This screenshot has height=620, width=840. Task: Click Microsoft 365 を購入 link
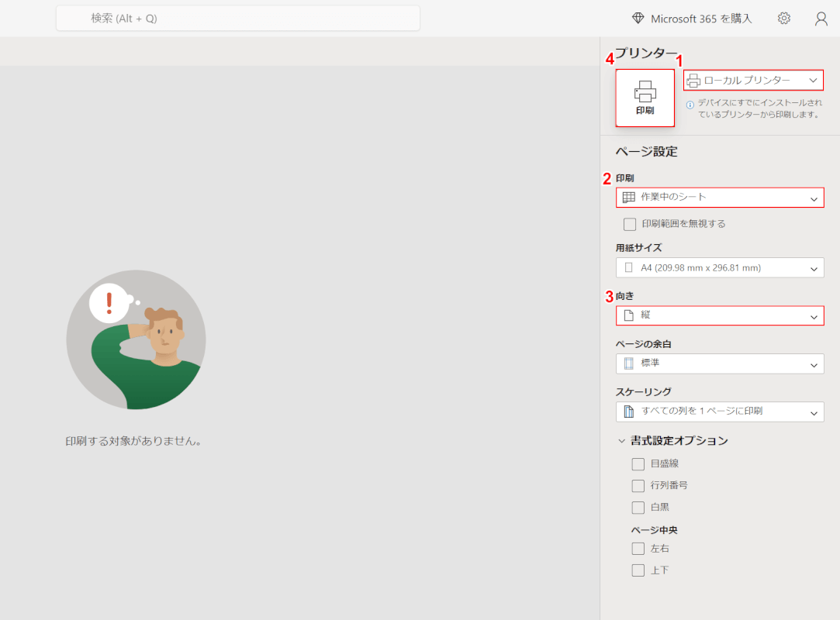(701, 19)
